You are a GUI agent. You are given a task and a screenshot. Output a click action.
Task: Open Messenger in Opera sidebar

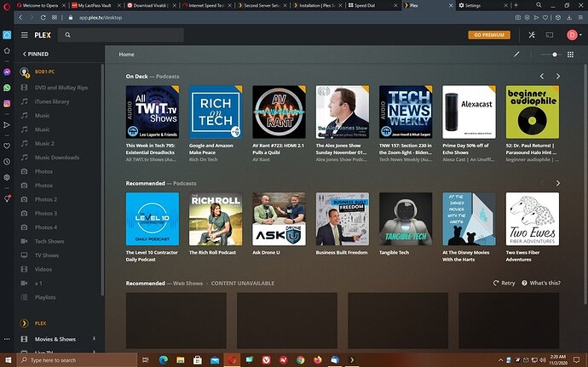click(7, 72)
